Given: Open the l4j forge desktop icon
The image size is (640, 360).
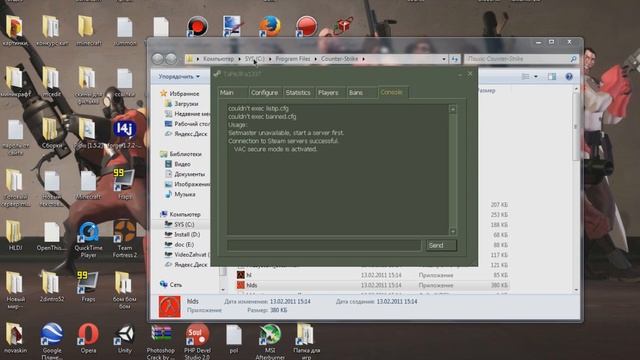Looking at the screenshot, I should pyautogui.click(x=124, y=134).
